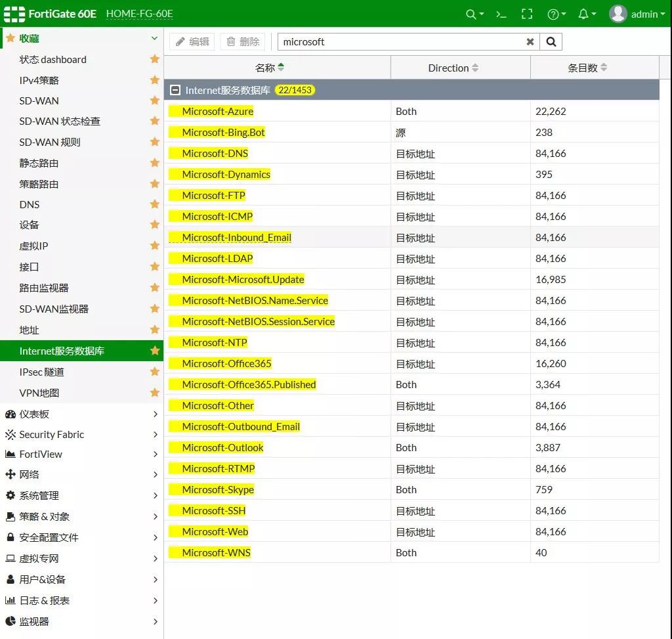Select the Microsoft-Office365 entry
672x639 pixels.
pyautogui.click(x=411, y=363)
